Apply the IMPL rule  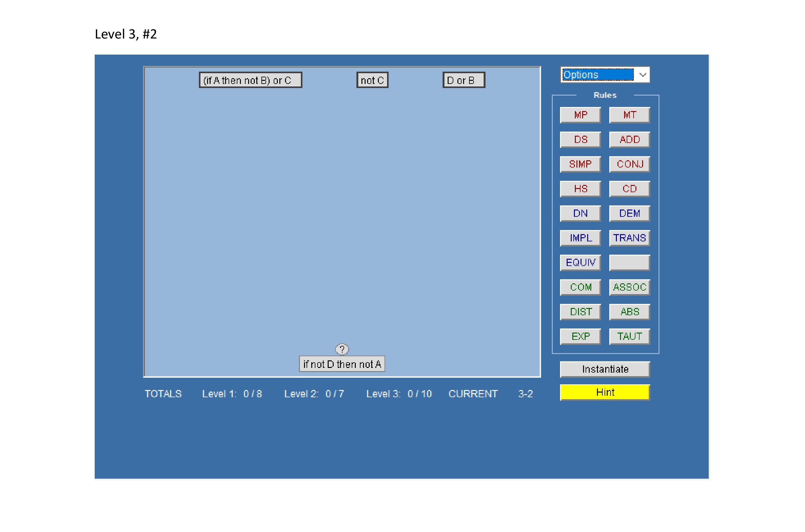[580, 238]
